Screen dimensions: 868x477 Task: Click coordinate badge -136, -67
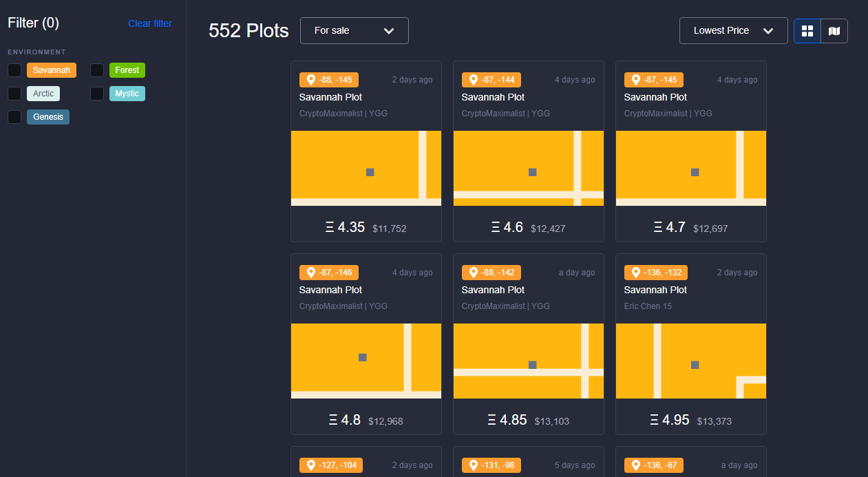click(x=654, y=465)
